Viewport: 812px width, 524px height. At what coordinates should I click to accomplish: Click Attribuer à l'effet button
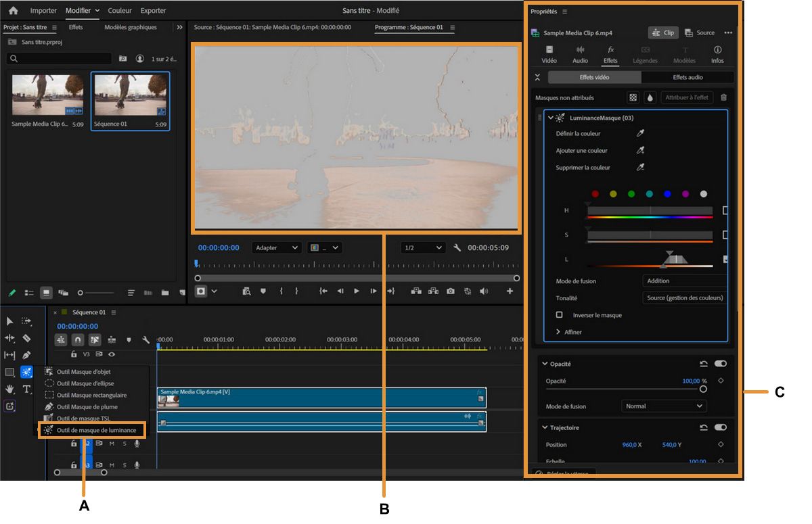[687, 97]
